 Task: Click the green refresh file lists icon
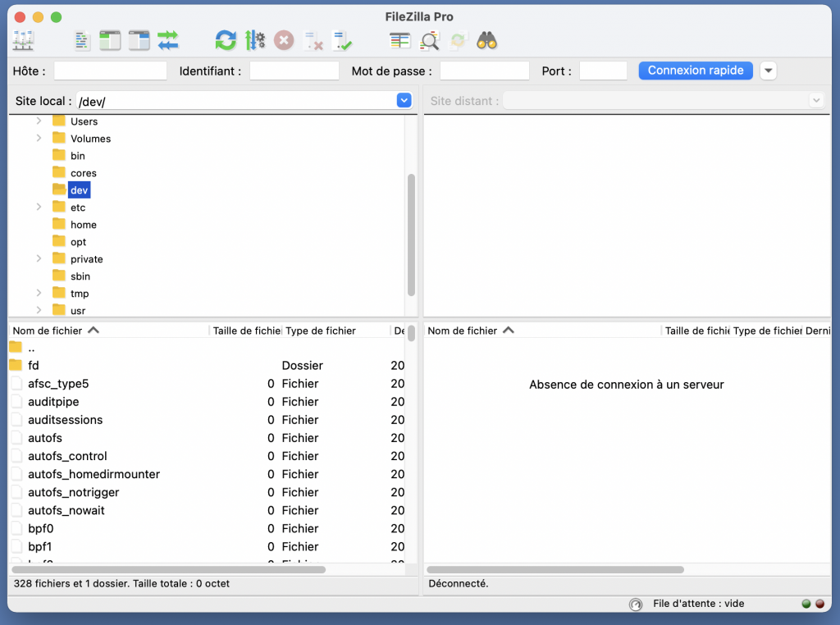(x=226, y=40)
